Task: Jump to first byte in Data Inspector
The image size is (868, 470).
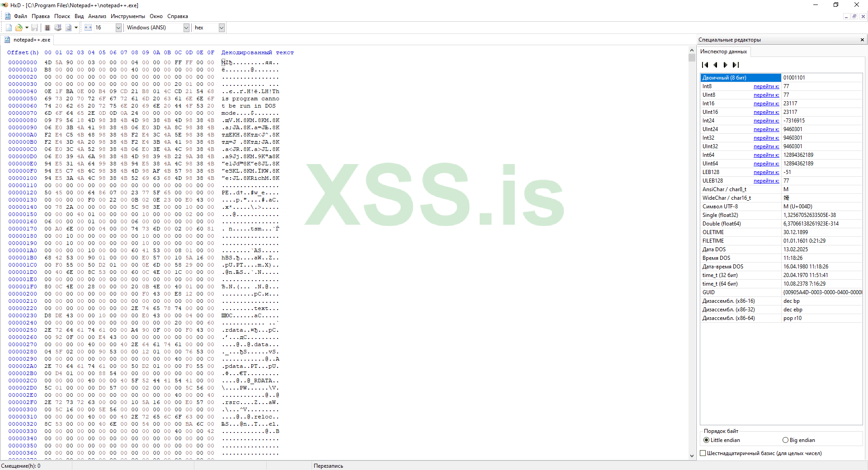Action: [705, 65]
